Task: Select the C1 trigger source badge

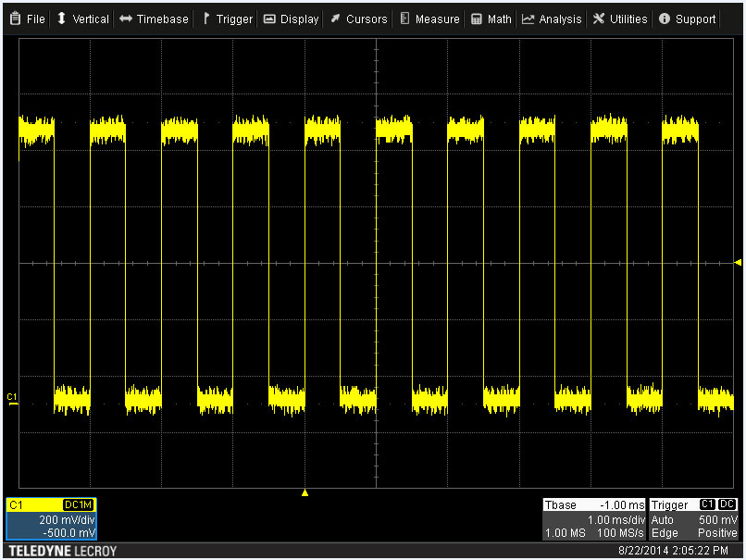Action: point(708,505)
